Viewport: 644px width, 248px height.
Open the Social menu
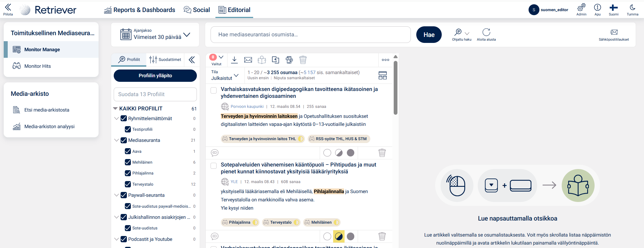click(197, 10)
